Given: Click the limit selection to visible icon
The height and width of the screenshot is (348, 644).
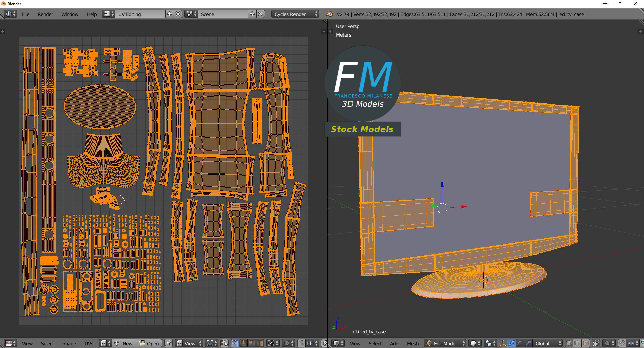Looking at the screenshot, I should (x=596, y=343).
